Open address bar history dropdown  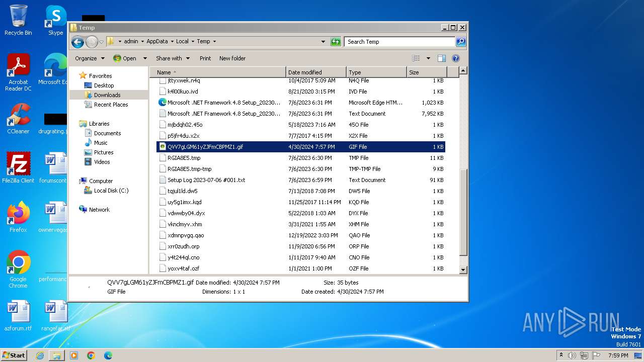point(323,42)
